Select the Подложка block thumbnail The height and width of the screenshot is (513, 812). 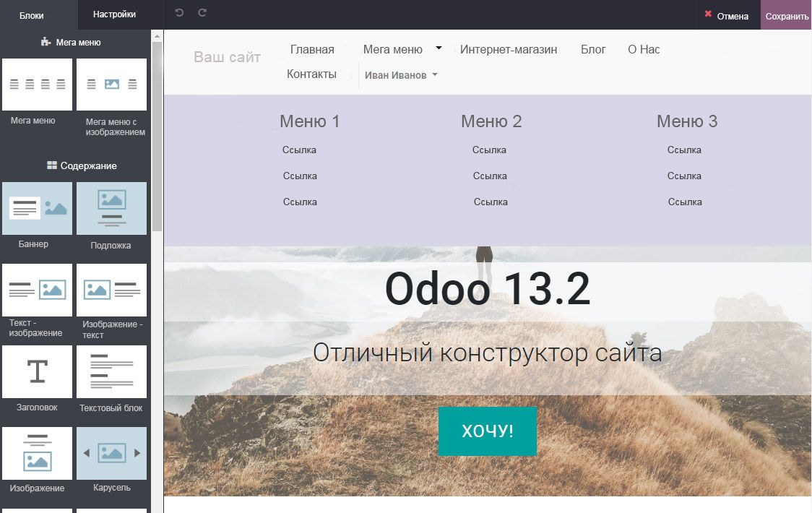pos(111,208)
